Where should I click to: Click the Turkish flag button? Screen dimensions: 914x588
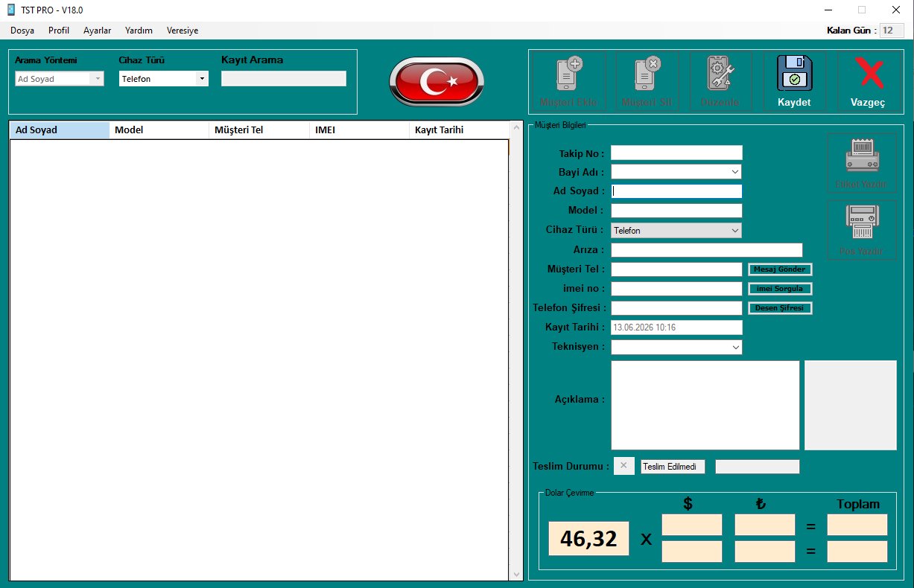point(437,81)
